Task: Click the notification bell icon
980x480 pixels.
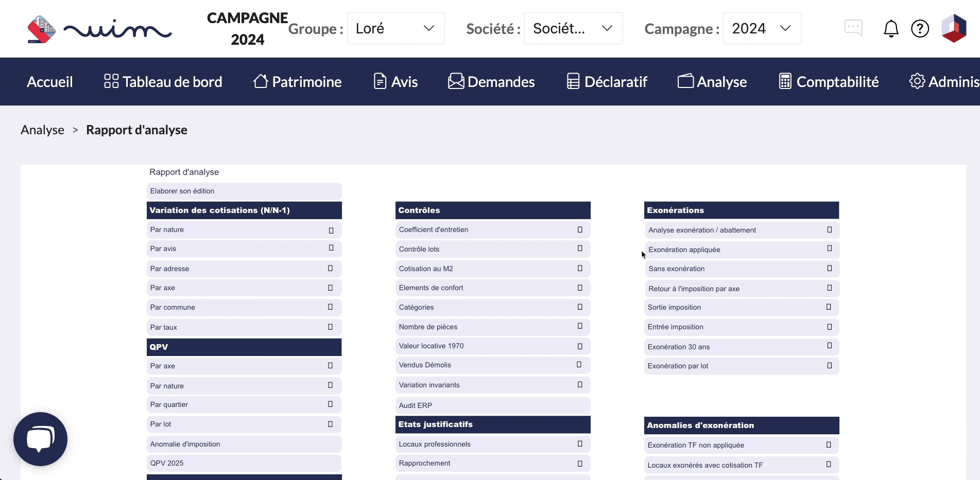Action: click(891, 29)
